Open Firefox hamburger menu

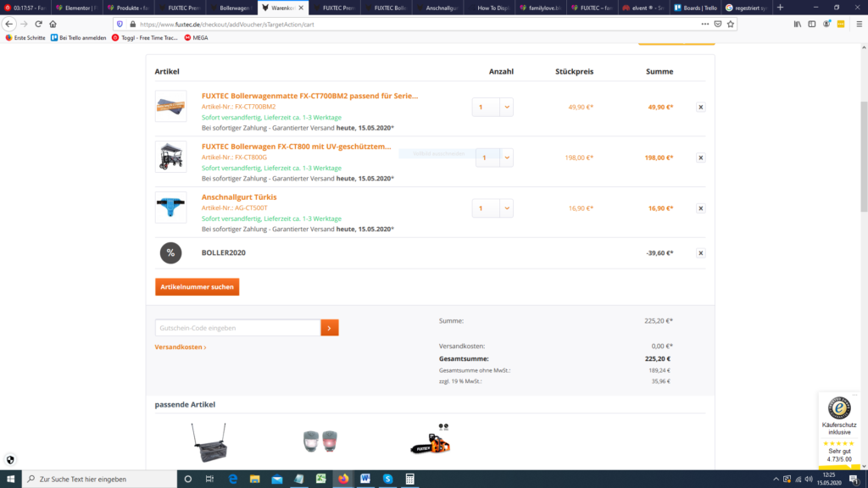pos(860,24)
